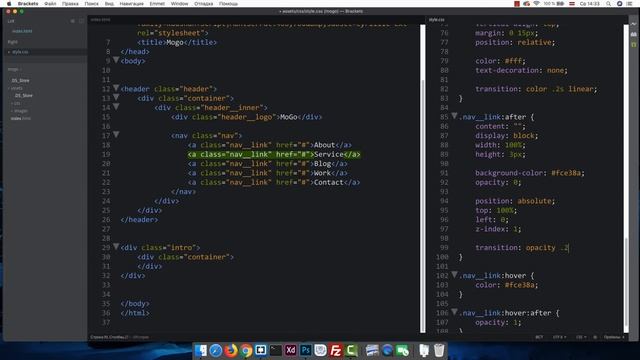The image size is (640, 360).
Task: Click the red recording icon in menu bar
Action: (517, 4)
